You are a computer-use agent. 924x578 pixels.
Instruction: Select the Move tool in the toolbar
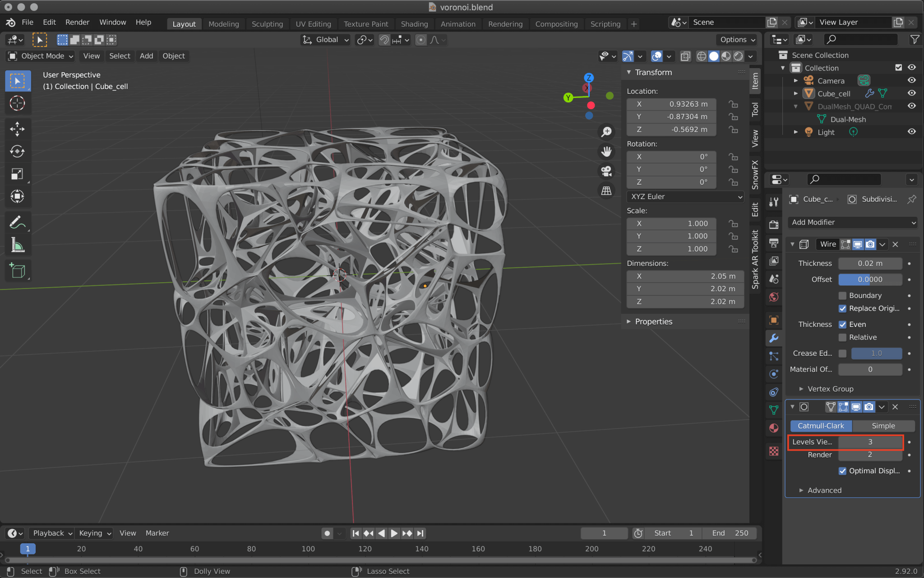18,129
